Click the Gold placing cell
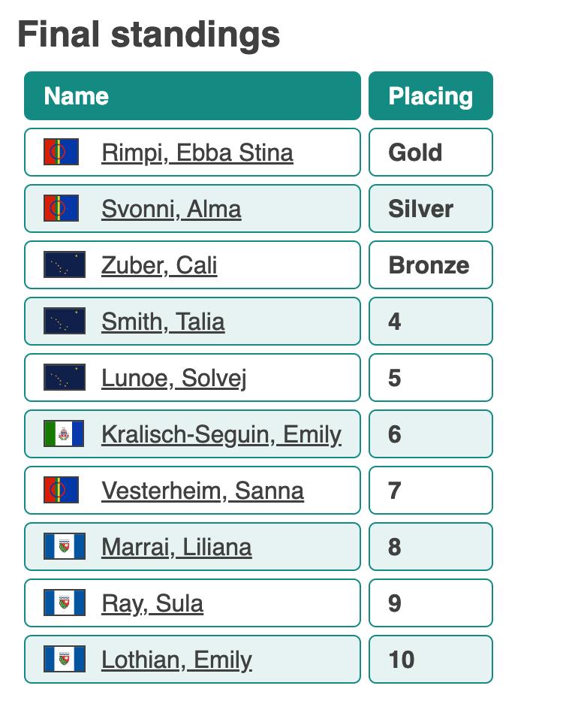Viewport: 575px width, 728px height. [430, 153]
